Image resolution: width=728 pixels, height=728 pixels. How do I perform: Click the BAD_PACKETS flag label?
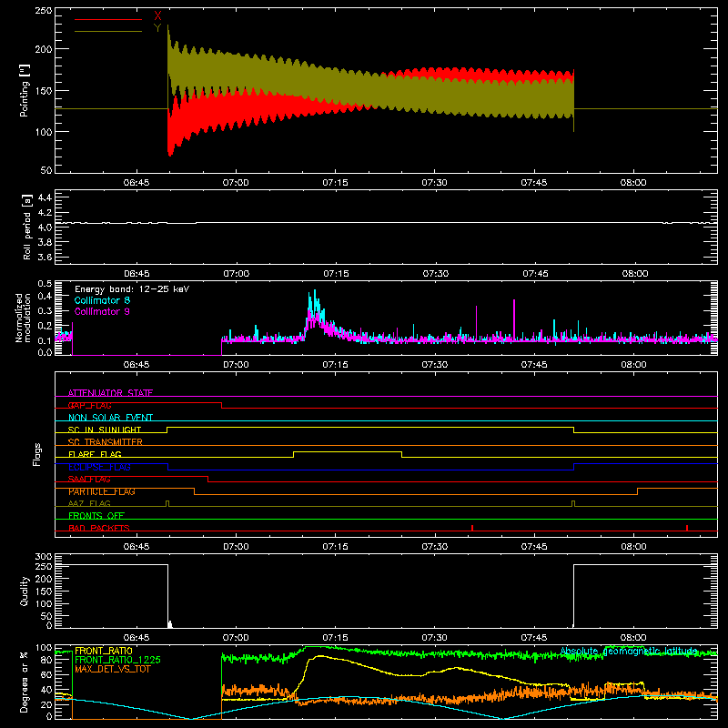[x=99, y=528]
